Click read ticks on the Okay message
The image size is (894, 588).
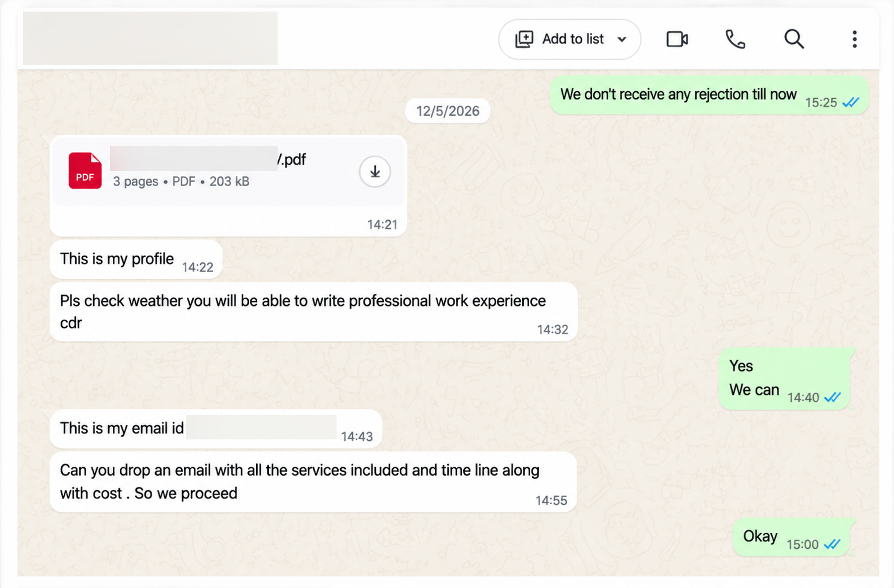[x=832, y=544]
